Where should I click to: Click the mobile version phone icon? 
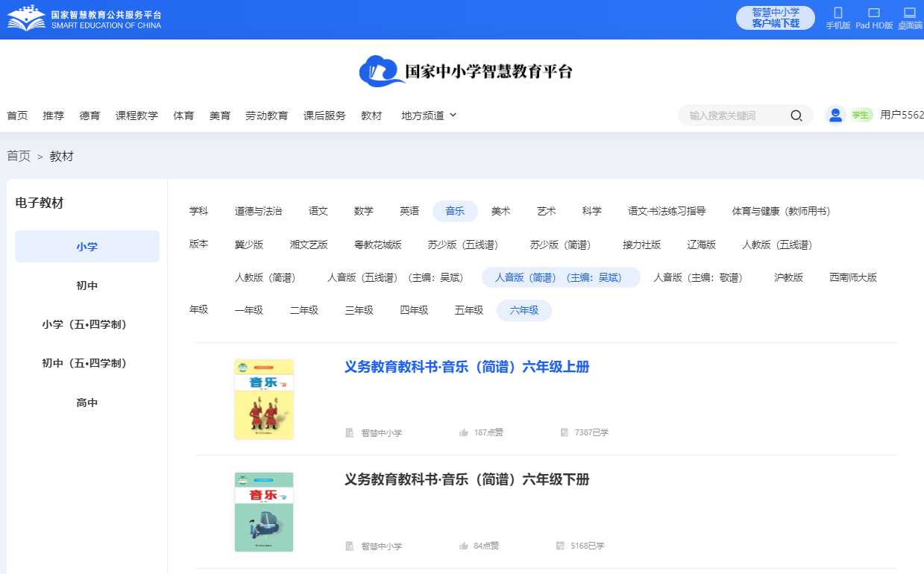coord(837,13)
